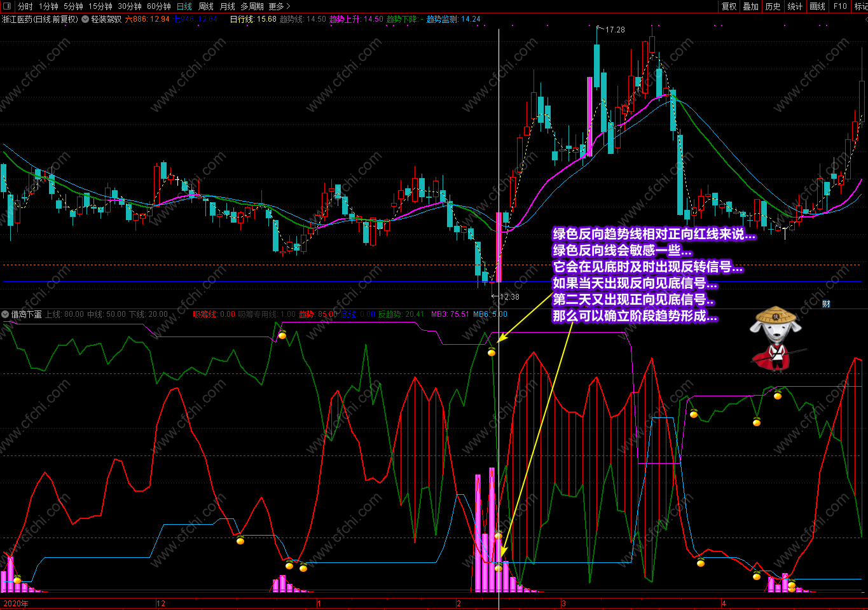Click the 复权 button
The height and width of the screenshot is (610, 868).
pyautogui.click(x=729, y=6)
